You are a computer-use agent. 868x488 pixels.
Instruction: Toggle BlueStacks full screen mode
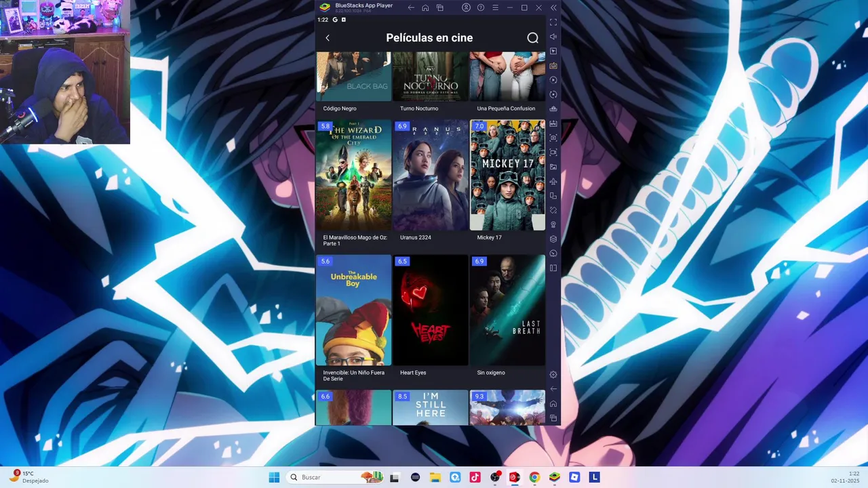point(553,22)
